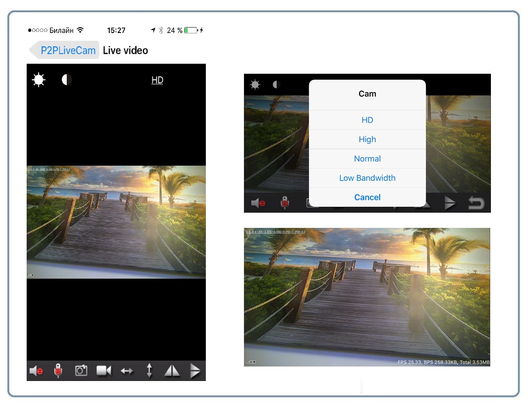
Task: Toggle the muted speaker in landscape toolbar
Action: click(x=258, y=203)
